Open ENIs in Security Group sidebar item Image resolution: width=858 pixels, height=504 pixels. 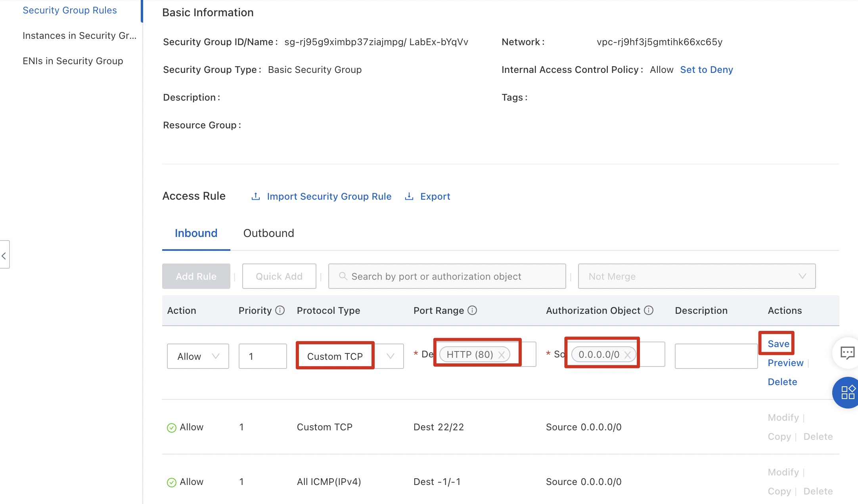(x=73, y=61)
